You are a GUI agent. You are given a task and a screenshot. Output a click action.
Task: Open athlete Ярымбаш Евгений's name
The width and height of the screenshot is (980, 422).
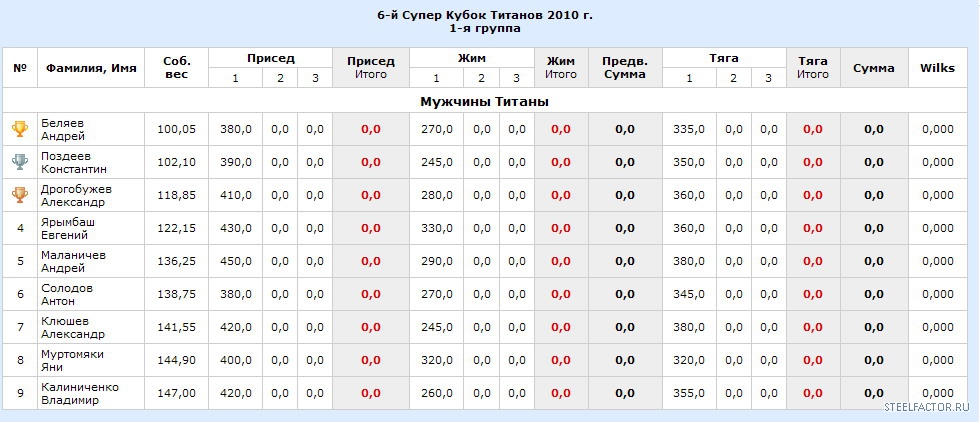point(64,228)
